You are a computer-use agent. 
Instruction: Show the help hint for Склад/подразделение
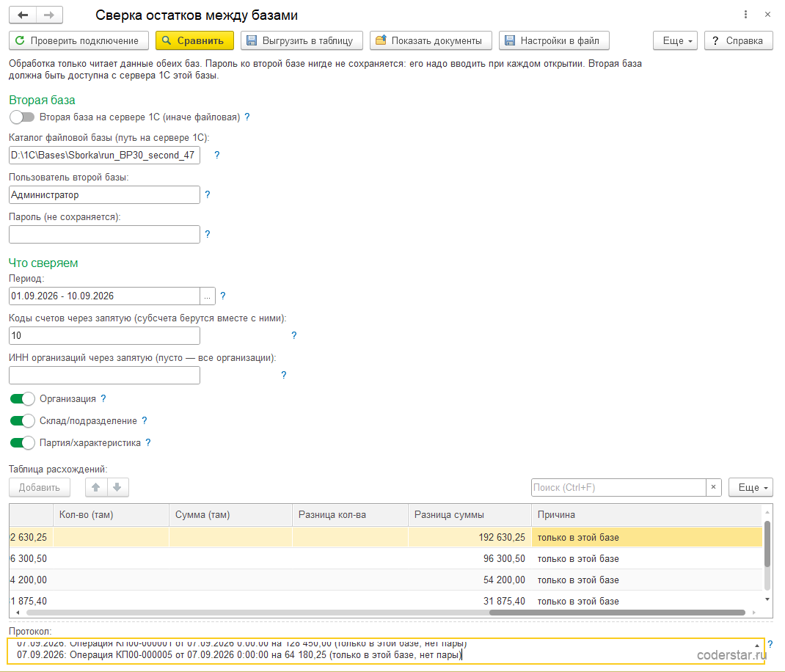click(145, 420)
